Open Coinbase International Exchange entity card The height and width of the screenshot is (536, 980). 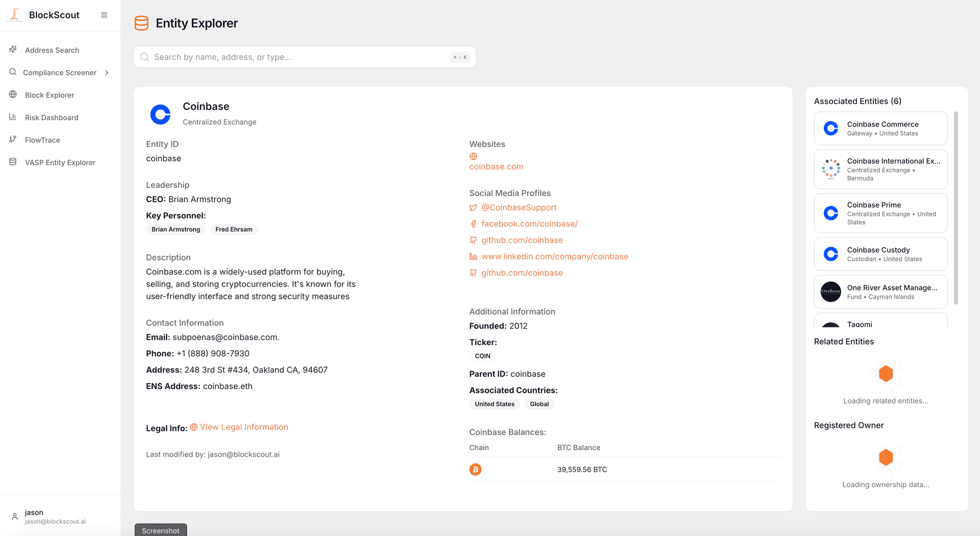(x=880, y=169)
